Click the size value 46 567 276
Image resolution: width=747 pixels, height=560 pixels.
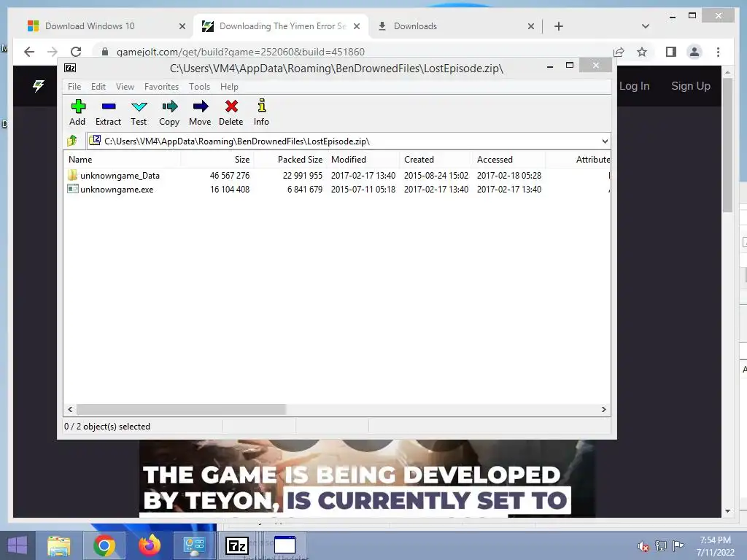tap(230, 176)
